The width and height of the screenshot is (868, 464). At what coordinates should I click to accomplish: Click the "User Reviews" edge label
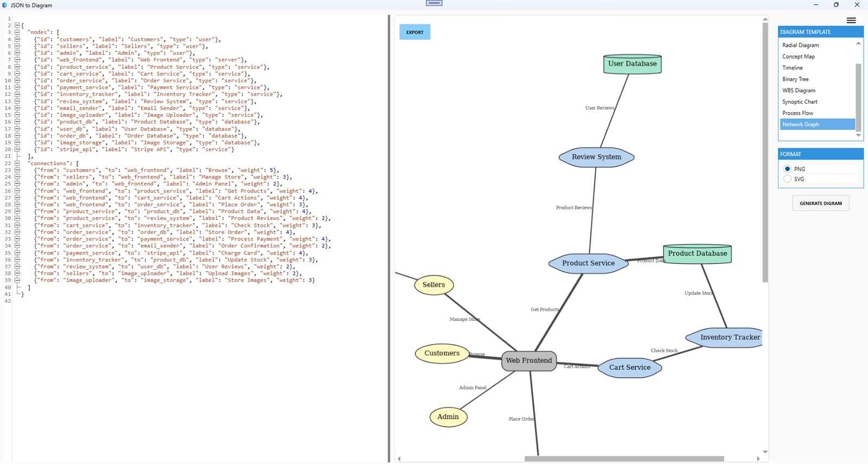click(x=599, y=108)
